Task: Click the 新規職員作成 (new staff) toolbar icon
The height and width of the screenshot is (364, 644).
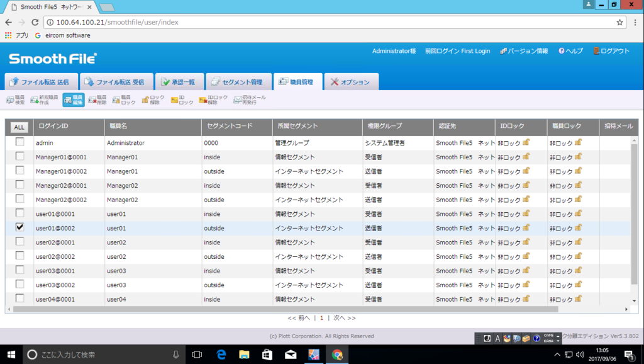Action: pos(44,100)
